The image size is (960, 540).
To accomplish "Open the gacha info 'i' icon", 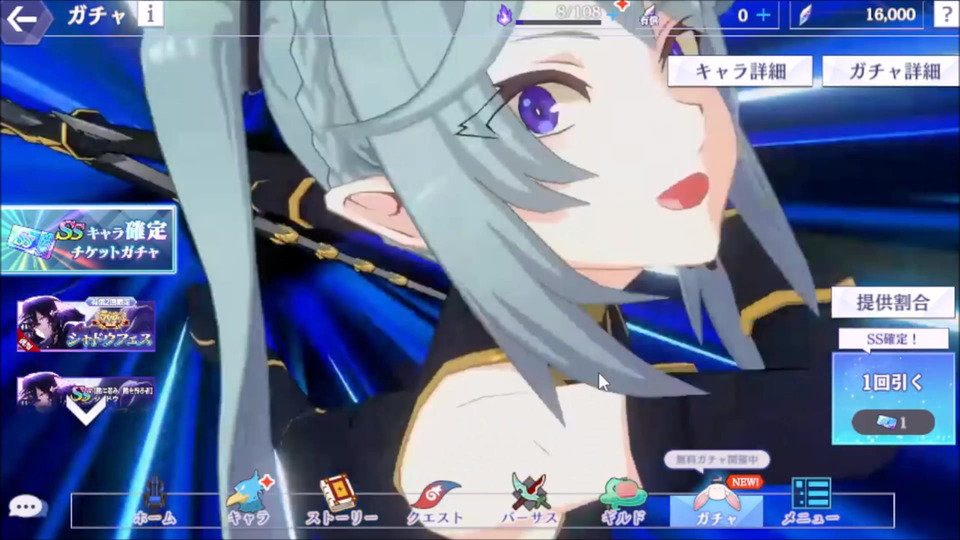I will point(150,13).
